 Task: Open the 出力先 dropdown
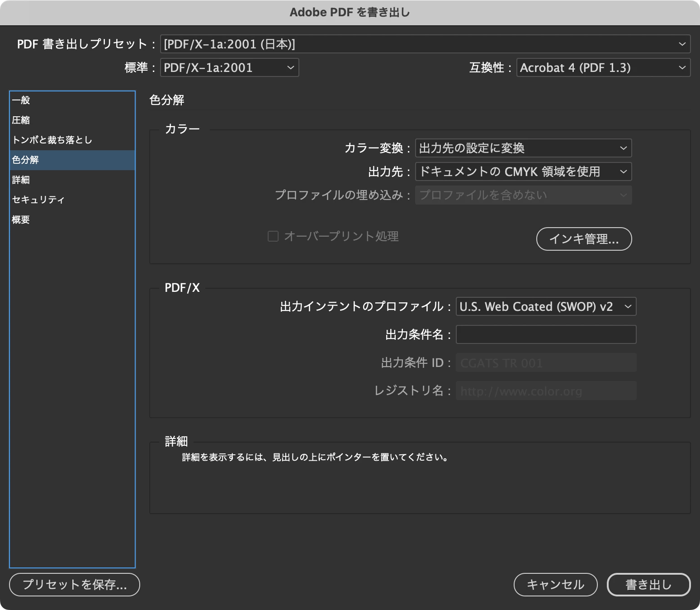[x=523, y=172]
